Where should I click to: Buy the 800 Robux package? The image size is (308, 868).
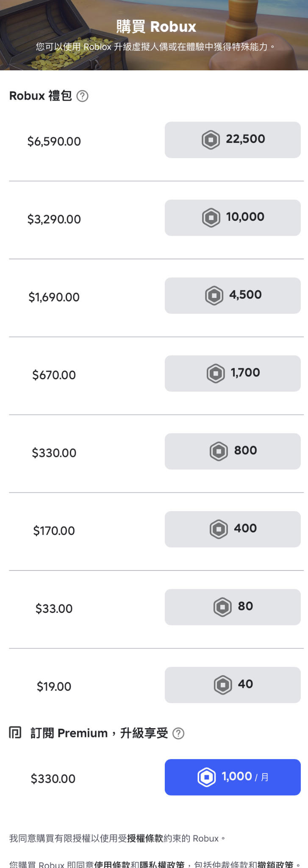click(x=233, y=451)
